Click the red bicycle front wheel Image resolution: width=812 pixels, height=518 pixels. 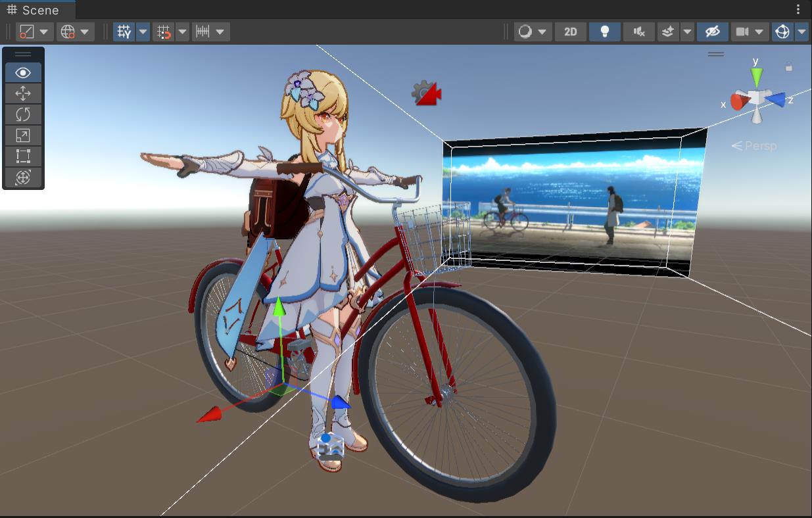tap(457, 393)
